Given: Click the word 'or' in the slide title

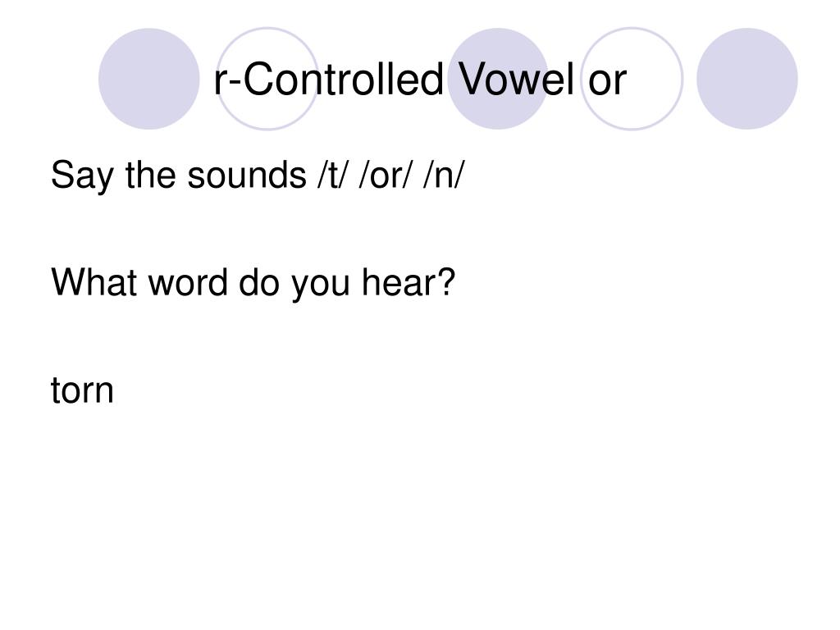Looking at the screenshot, I should [608, 84].
